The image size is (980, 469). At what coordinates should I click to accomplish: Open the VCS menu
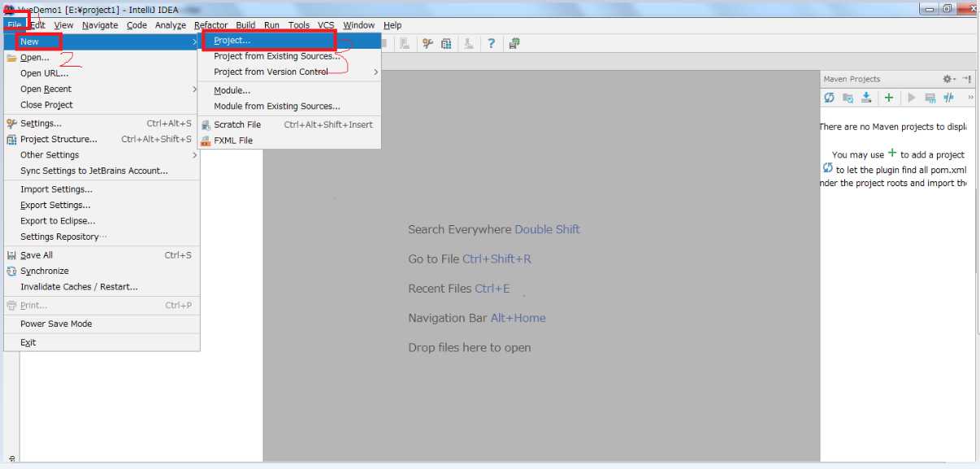(326, 25)
